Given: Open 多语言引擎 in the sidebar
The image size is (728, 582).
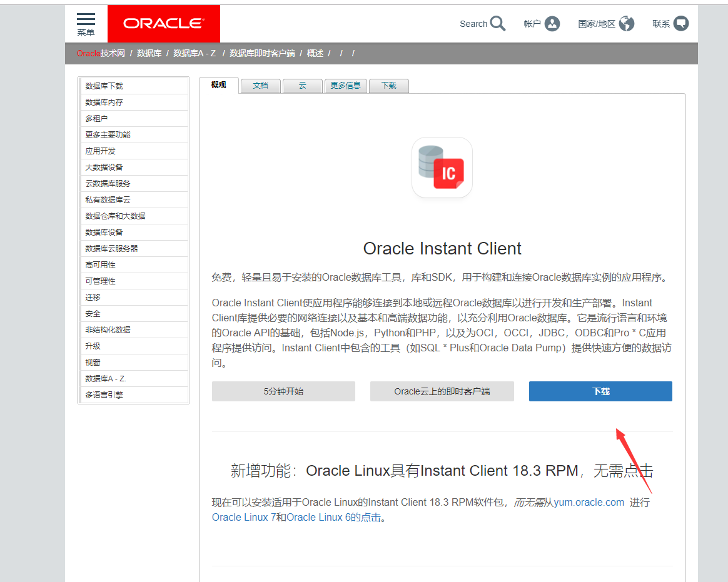Looking at the screenshot, I should click(x=134, y=395).
